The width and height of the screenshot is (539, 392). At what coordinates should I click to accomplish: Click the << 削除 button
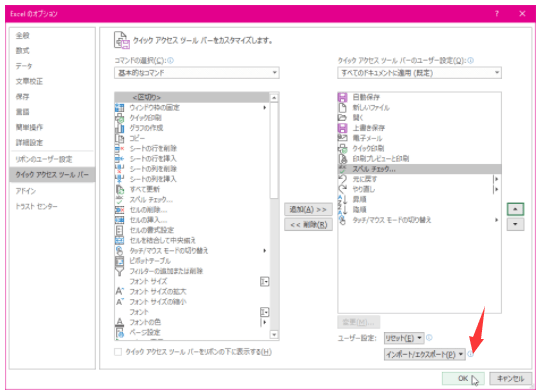coord(308,225)
